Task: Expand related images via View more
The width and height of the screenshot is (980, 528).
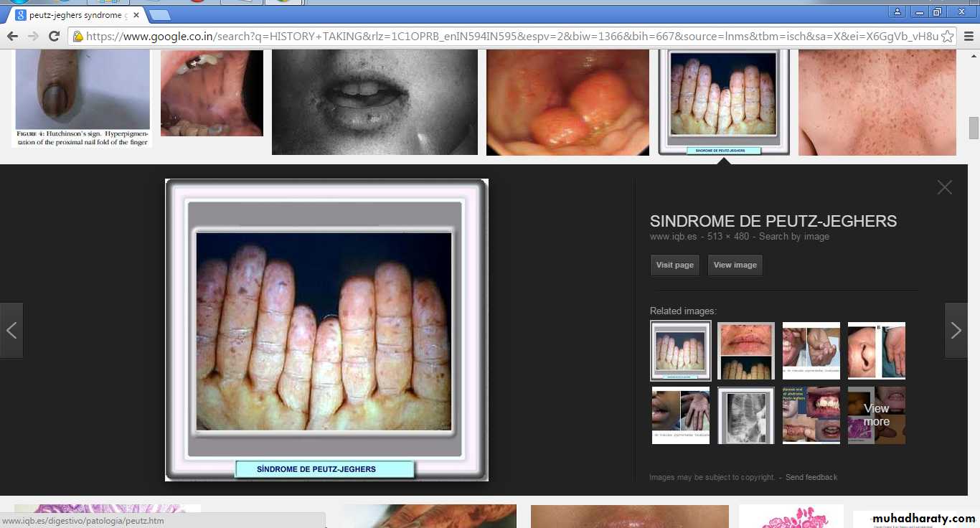Action: (876, 415)
